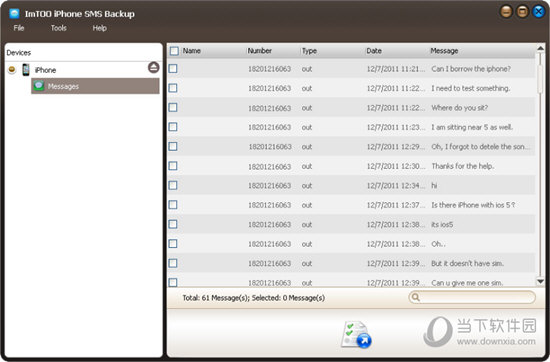
Task: Click the search input field
Action: [472, 297]
